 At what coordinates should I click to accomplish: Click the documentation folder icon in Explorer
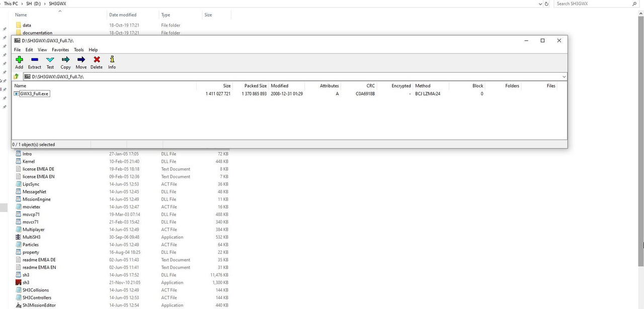18,33
